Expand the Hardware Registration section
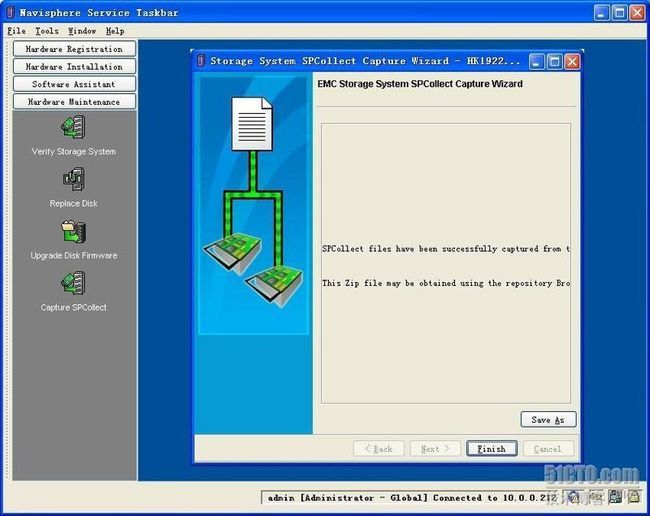 [74, 49]
